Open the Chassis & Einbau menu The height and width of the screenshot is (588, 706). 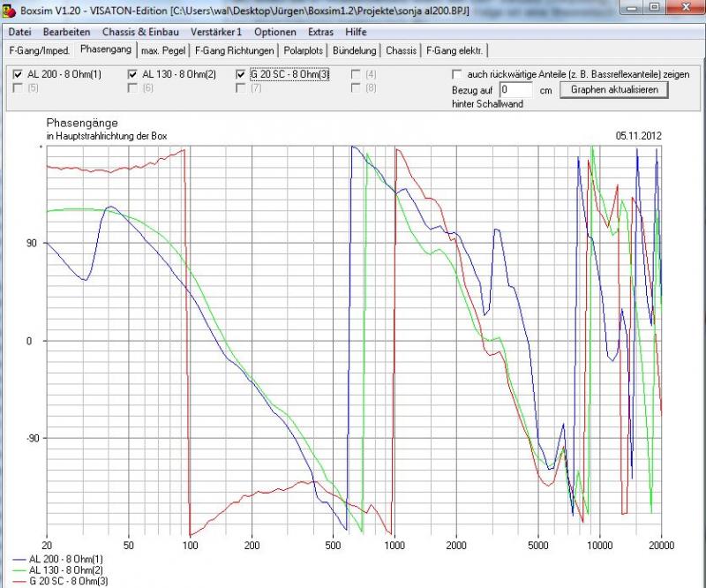(x=140, y=32)
